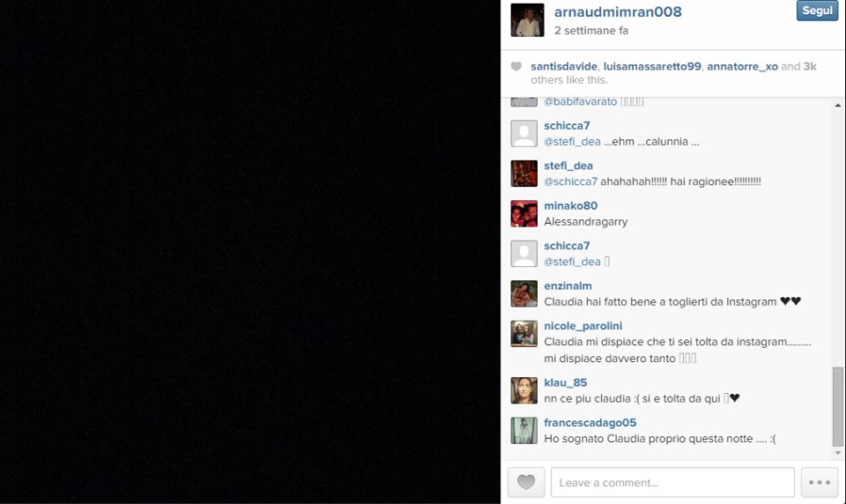Viewport: 846px width, 504px height.
Task: Open santisdavide's profile from likes
Action: coord(564,66)
